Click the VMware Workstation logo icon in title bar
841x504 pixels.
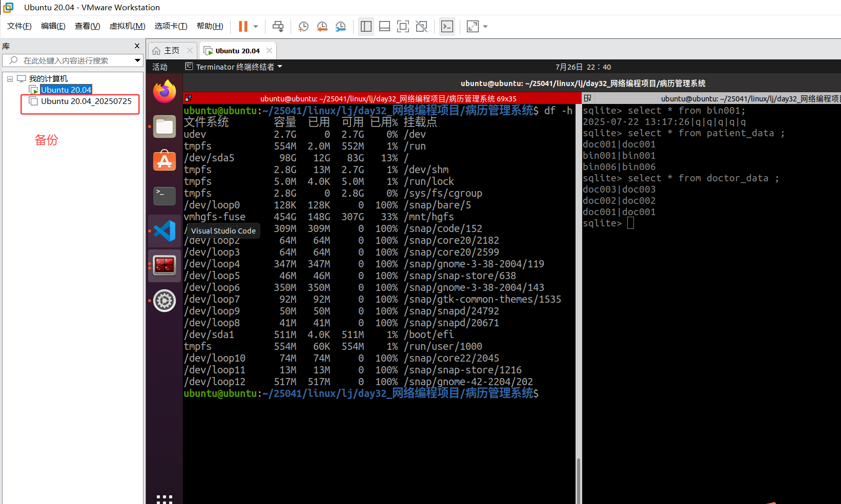pyautogui.click(x=8, y=7)
